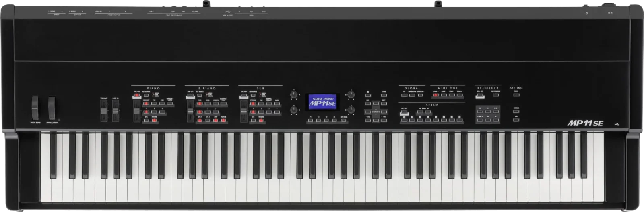This screenshot has height=212, width=644.
Task: Click the EXIT button
Action: 368,104
